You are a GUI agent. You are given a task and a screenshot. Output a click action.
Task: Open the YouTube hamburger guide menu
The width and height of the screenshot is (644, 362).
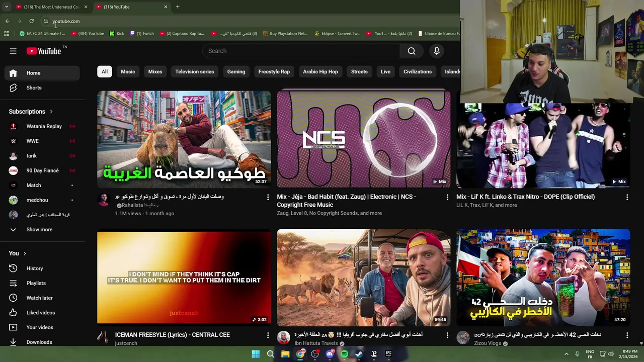(x=13, y=51)
